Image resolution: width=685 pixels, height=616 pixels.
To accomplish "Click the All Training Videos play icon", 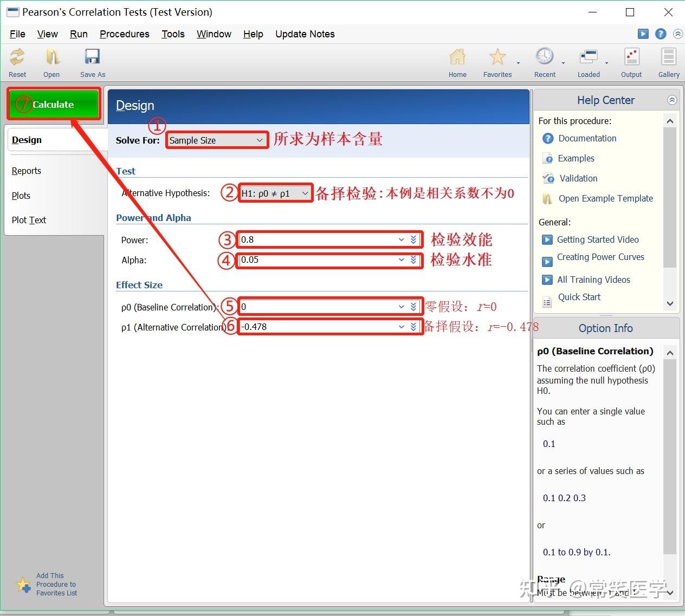I will tap(547, 280).
